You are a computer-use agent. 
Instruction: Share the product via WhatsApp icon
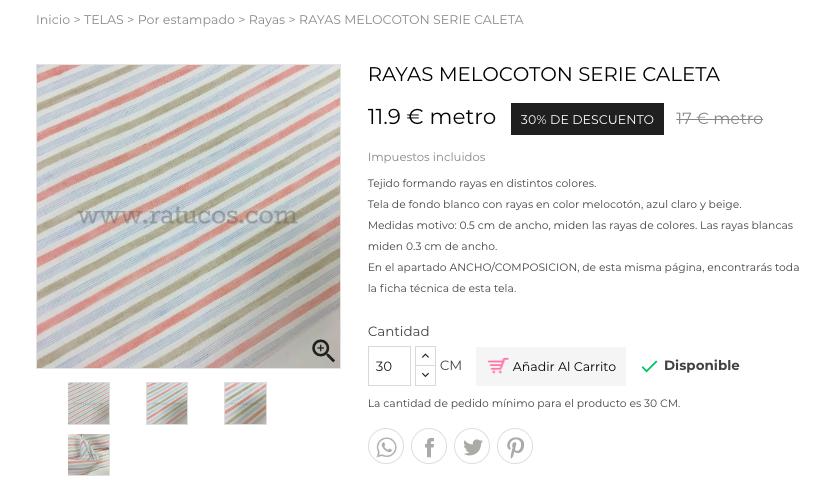[x=386, y=447]
